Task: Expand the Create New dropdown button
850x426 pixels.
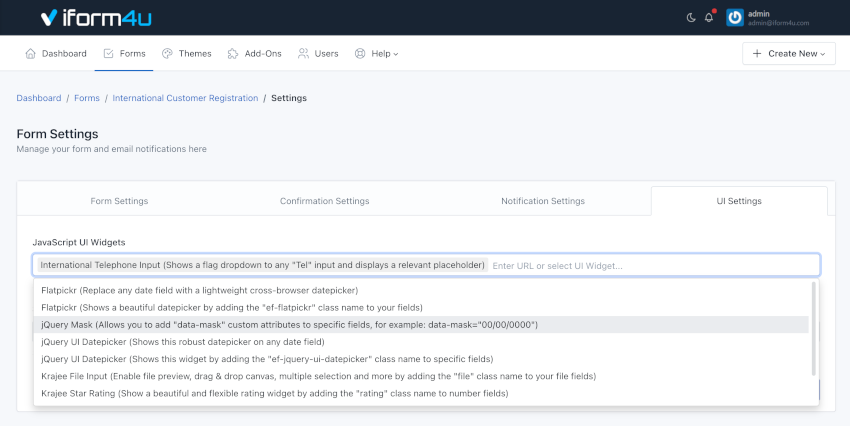Action: [x=788, y=53]
